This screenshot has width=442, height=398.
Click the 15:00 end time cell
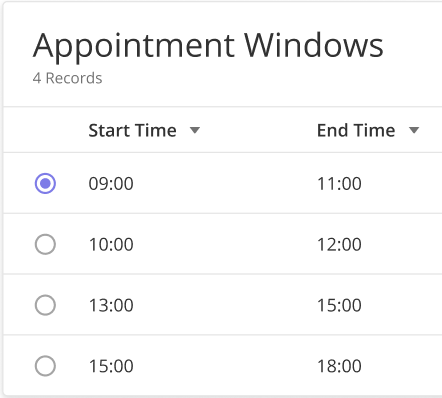[x=339, y=305]
